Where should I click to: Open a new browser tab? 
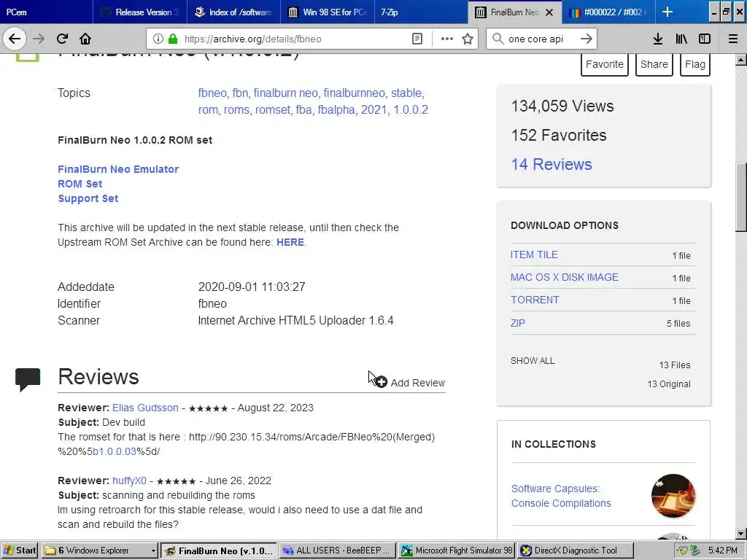[x=667, y=12]
